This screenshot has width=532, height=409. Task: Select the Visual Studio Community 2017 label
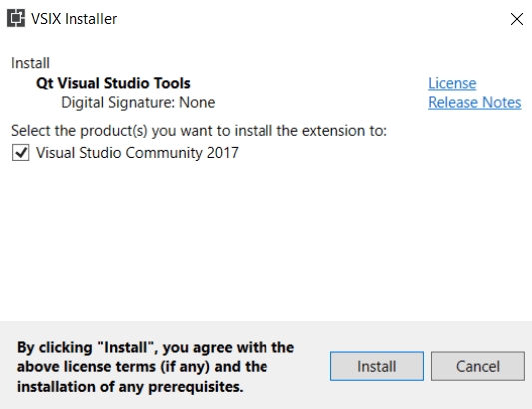click(x=137, y=153)
